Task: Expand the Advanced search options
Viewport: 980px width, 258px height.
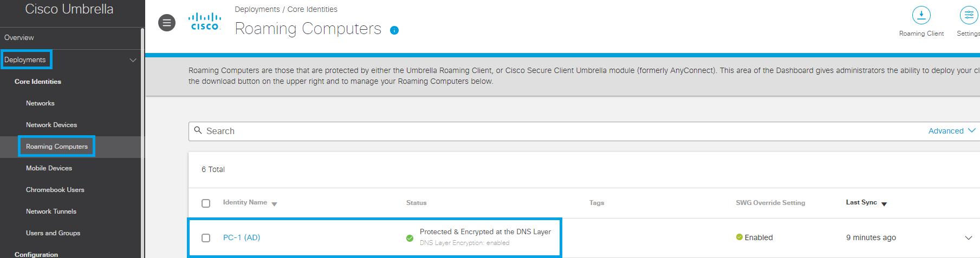Action: (x=952, y=131)
